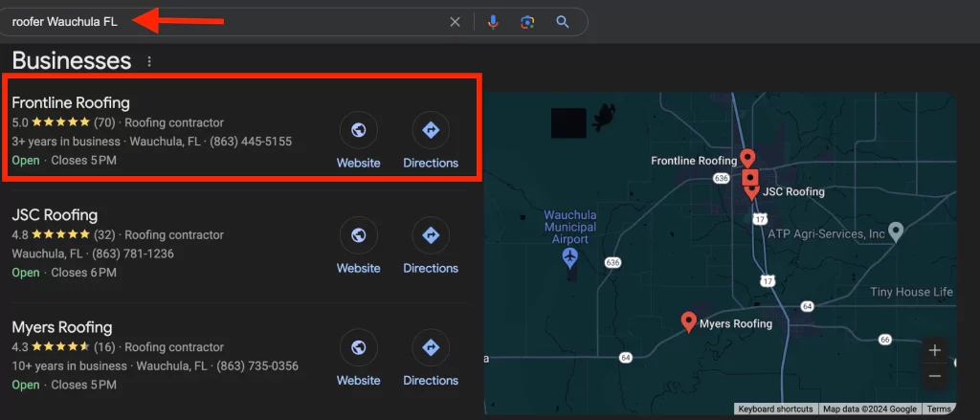Open Frontline Roofing website globe icon
Image resolution: width=980 pixels, height=420 pixels.
pyautogui.click(x=358, y=130)
